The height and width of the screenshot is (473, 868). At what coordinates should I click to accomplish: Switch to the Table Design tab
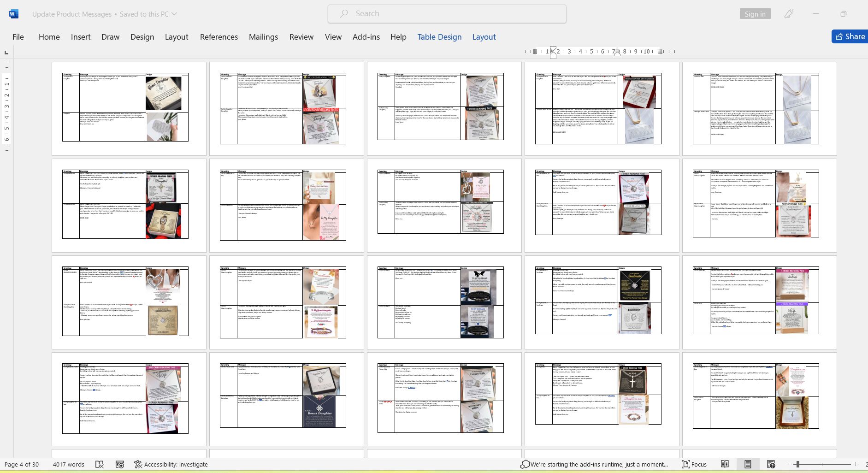pos(439,37)
